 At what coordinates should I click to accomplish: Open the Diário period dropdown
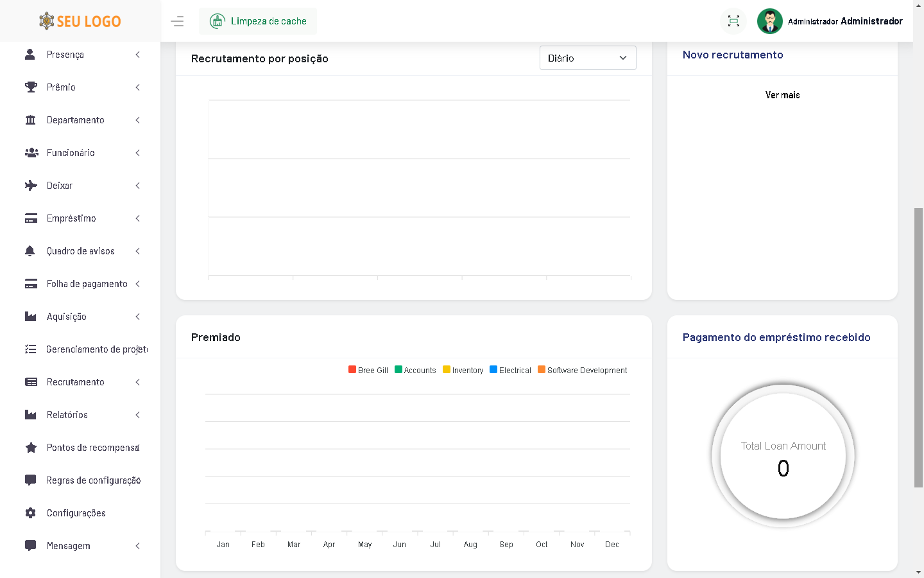[587, 58]
